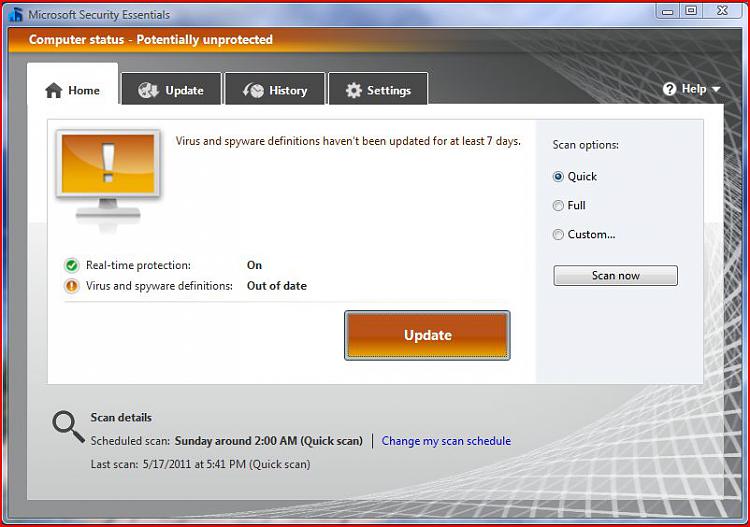Click the large orange Update button
Viewport: 750px width, 527px height.
point(427,335)
